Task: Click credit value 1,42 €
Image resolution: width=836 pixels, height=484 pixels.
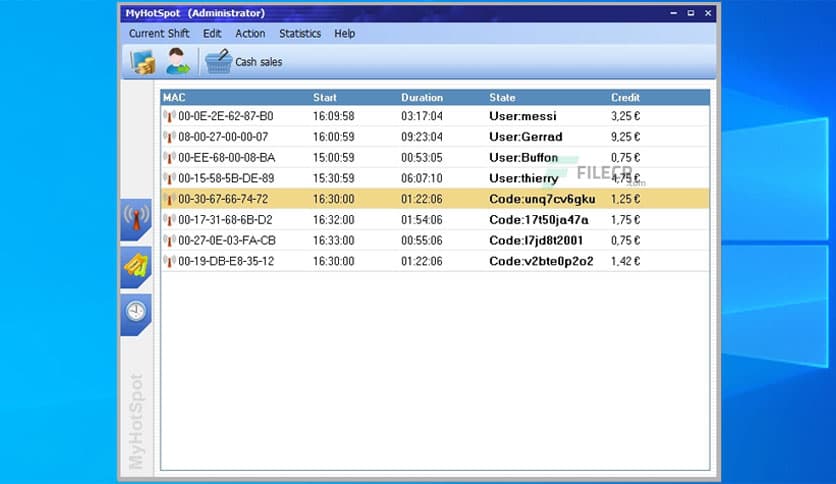Action: coord(625,262)
